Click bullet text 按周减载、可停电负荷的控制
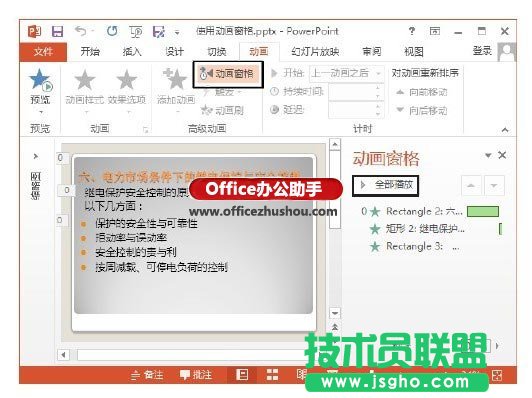Viewport: 532px width, 398px height. [x=161, y=267]
